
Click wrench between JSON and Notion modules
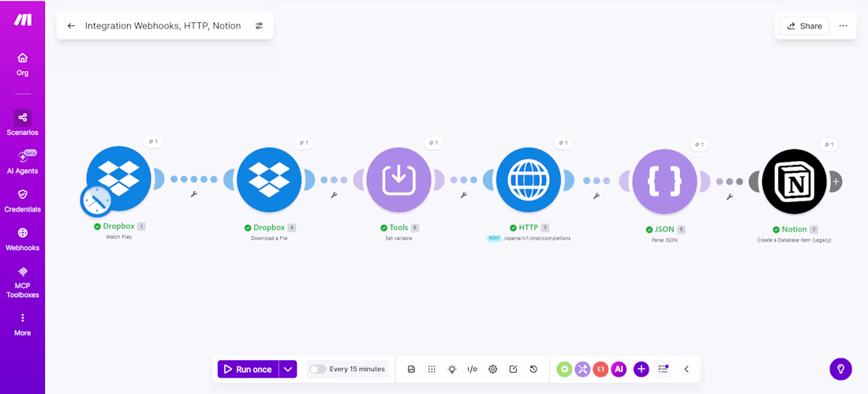[x=730, y=196]
